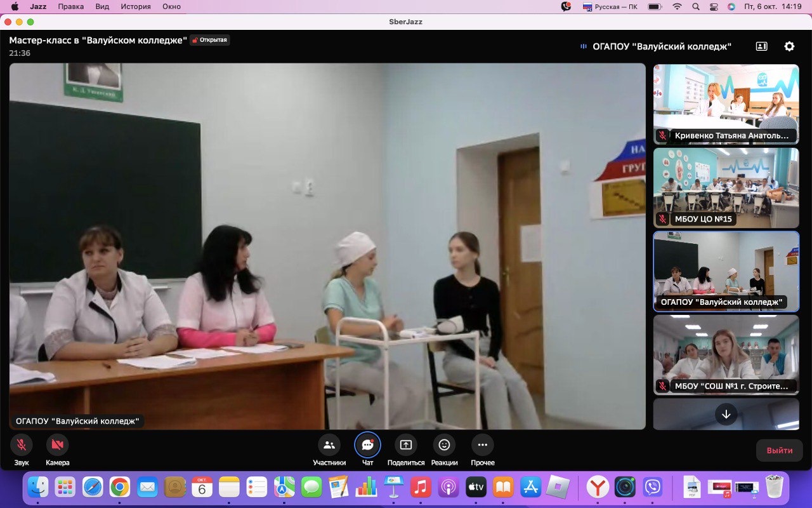The image size is (812, 508).
Task: Open Pages from the Dock
Action: [x=339, y=487]
